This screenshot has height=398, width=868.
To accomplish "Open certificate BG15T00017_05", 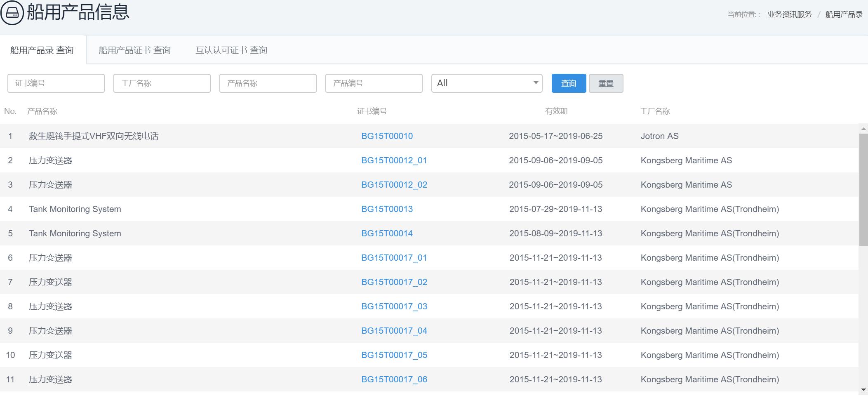I will pyautogui.click(x=394, y=355).
